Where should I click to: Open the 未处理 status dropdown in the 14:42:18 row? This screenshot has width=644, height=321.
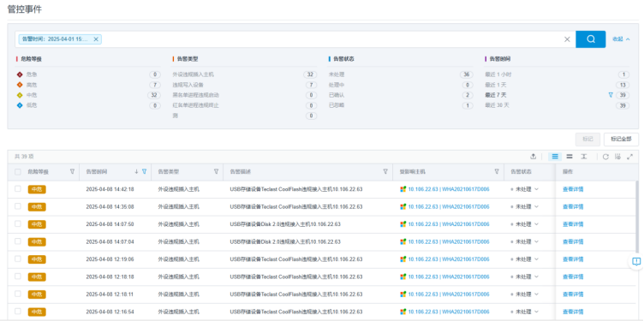click(x=524, y=189)
